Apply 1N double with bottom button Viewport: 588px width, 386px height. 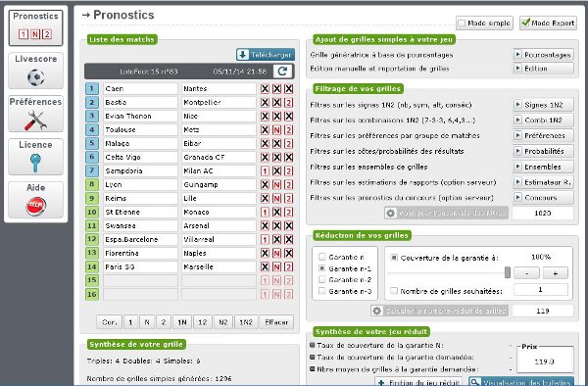(x=182, y=322)
